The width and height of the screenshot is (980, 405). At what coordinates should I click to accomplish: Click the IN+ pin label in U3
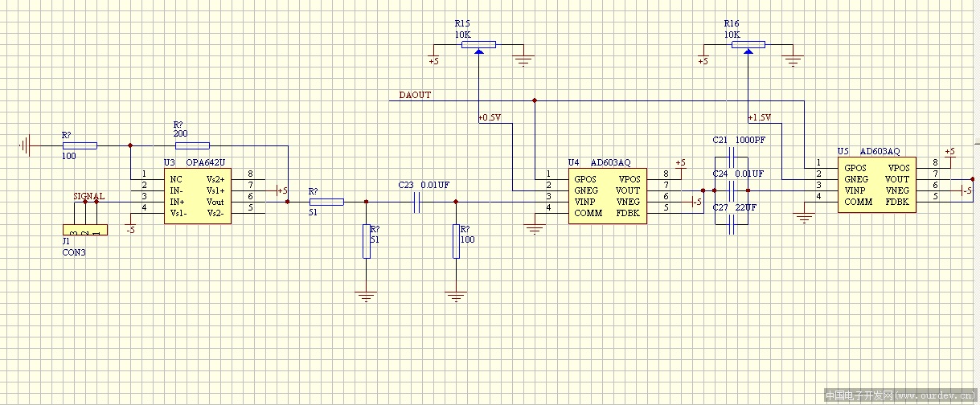pyautogui.click(x=177, y=201)
